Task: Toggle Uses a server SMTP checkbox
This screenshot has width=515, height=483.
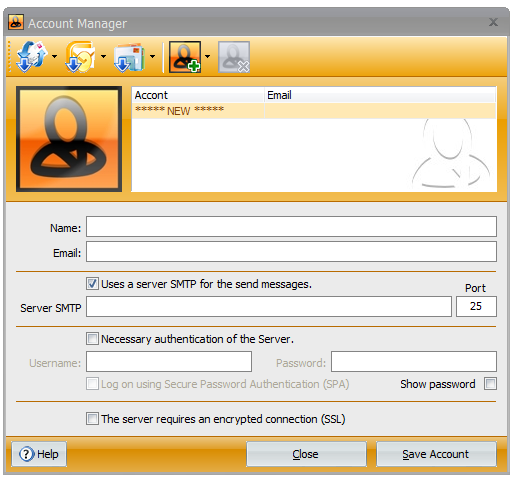Action: pos(92,284)
